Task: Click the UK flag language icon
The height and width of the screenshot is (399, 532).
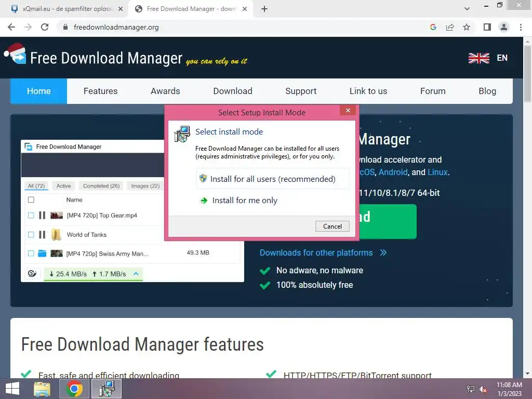Action: click(478, 58)
